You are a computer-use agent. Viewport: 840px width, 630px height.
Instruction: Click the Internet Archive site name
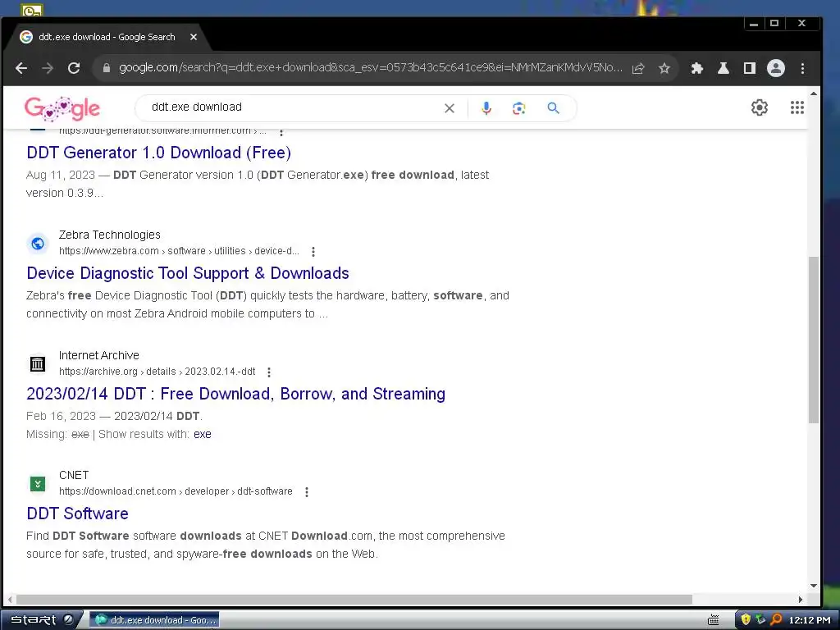[99, 355]
